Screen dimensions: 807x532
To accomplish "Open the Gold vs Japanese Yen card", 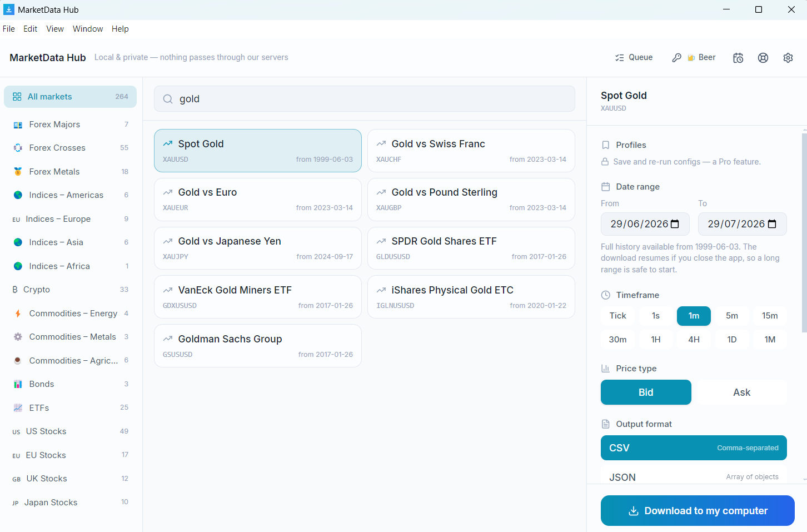I will point(258,248).
